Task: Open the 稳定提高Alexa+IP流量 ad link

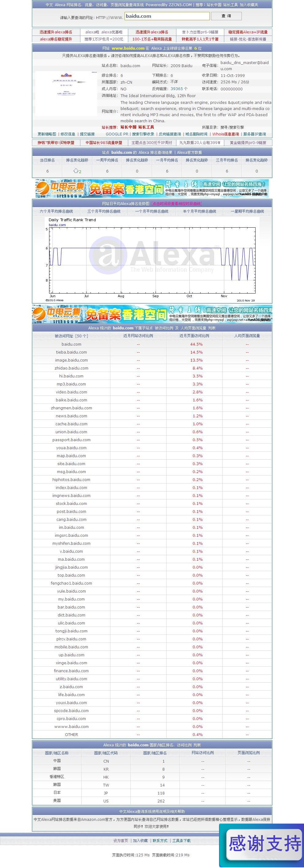Action: (248, 32)
